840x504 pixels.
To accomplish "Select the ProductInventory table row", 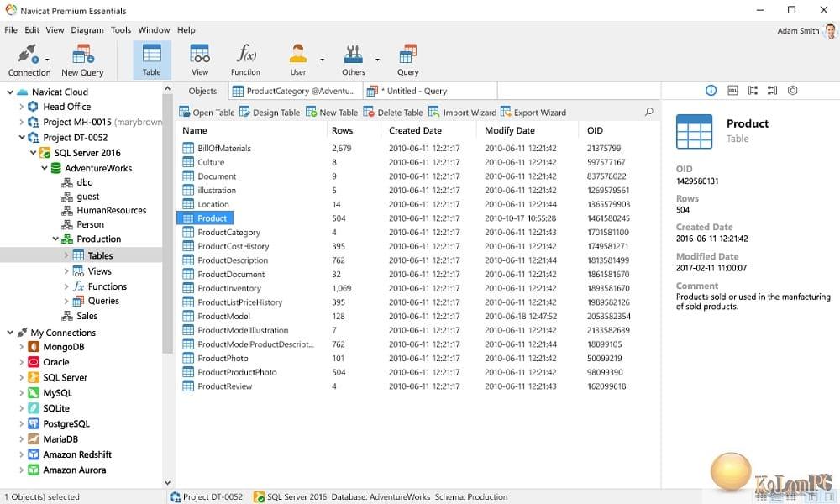I will [x=417, y=288].
